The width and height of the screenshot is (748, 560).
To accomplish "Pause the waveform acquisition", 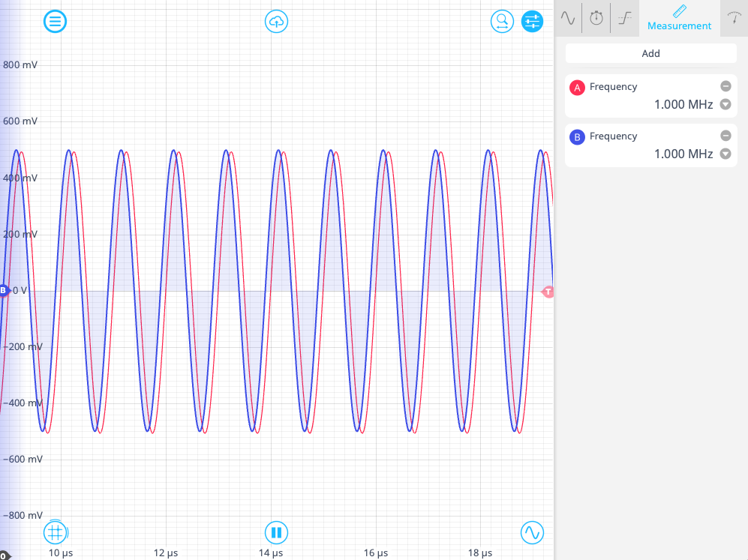I will click(277, 533).
